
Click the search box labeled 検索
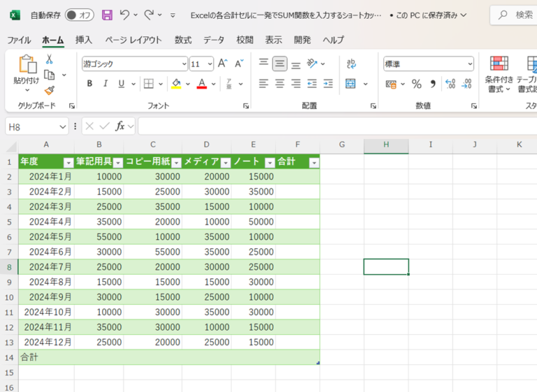point(514,15)
